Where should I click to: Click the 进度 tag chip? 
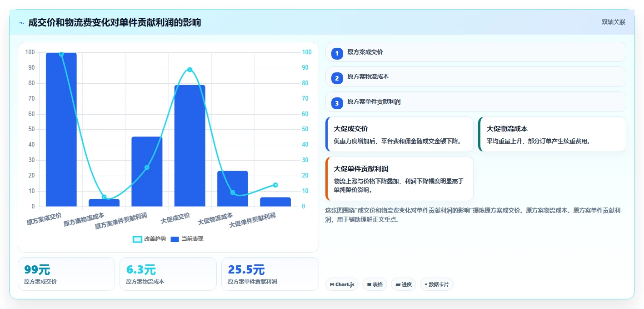pos(404,284)
